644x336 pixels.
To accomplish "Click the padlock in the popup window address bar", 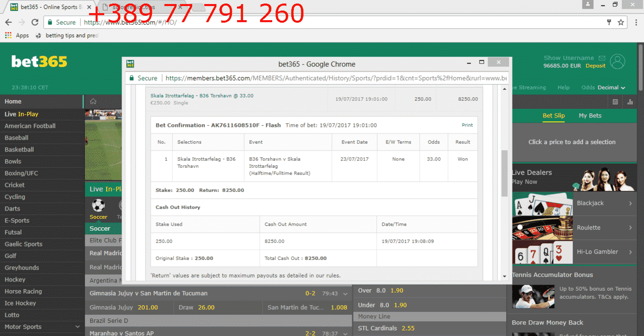I will click(x=131, y=78).
